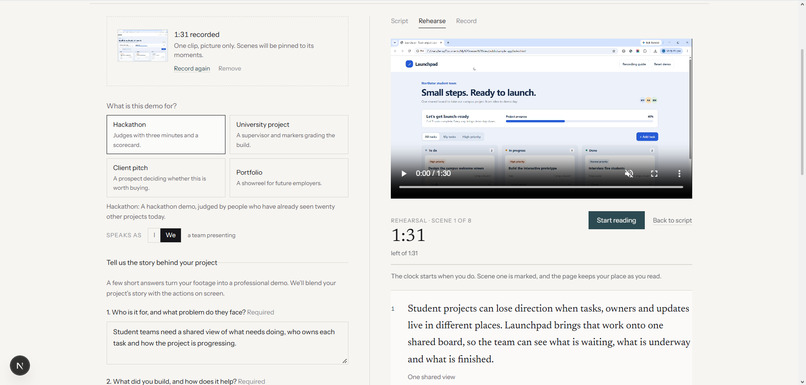The height and width of the screenshot is (385, 806).
Task: Go Back to script
Action: click(x=672, y=220)
